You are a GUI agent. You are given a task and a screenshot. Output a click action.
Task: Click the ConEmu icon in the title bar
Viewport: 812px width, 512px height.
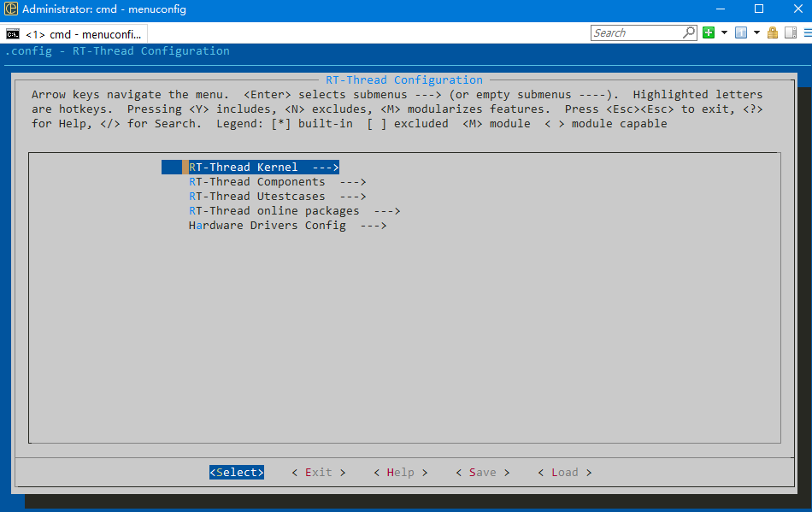[x=11, y=9]
